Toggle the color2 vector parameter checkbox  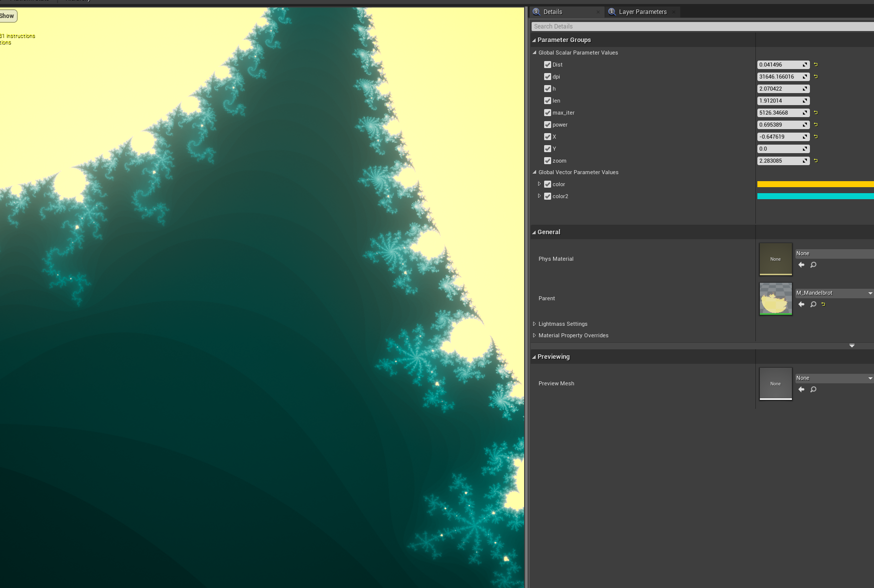(x=548, y=196)
